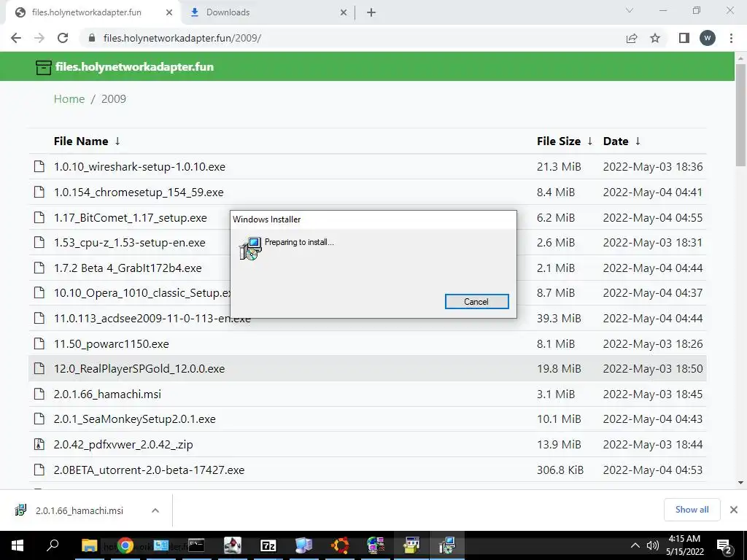Open Windows taskbar search
The width and height of the screenshot is (747, 560).
53,545
